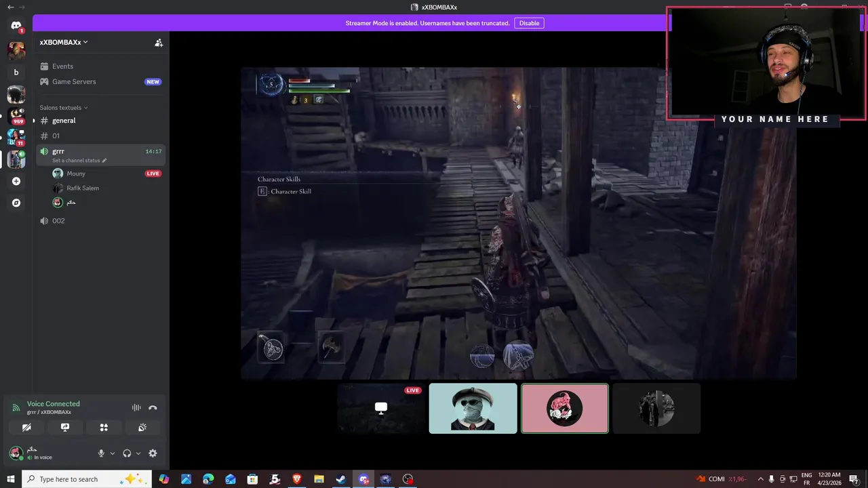Screen dimensions: 868x488
Task: Select the LIVE stream thumbnail tile
Action: click(x=381, y=408)
